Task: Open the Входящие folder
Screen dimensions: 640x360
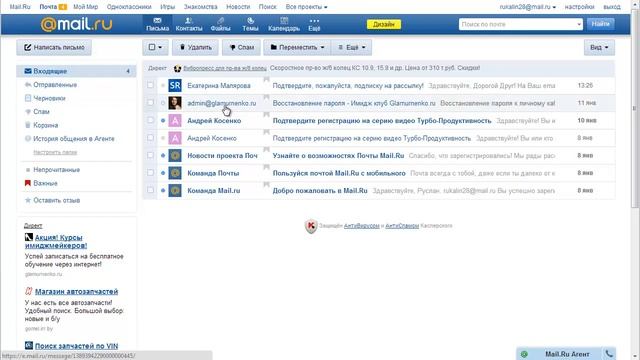Action: (x=76, y=71)
